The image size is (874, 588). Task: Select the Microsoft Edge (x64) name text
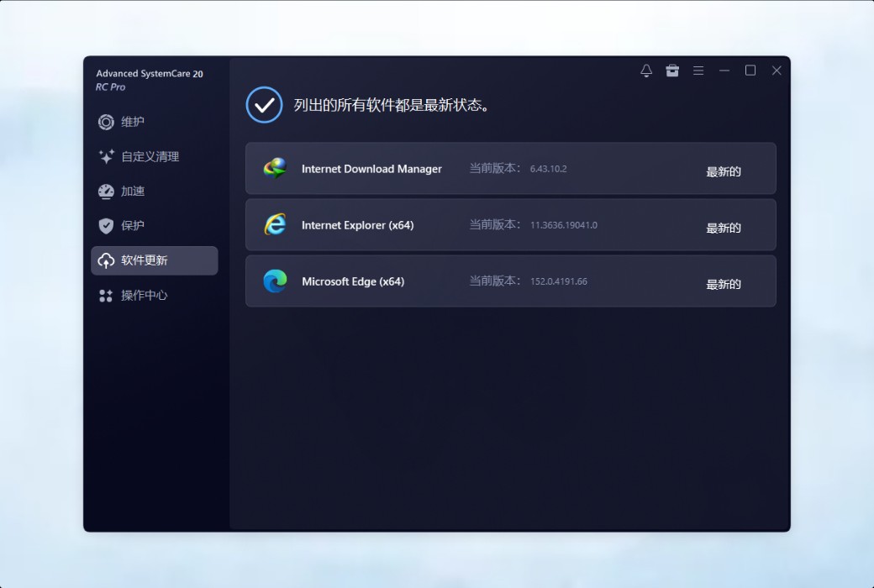353,281
